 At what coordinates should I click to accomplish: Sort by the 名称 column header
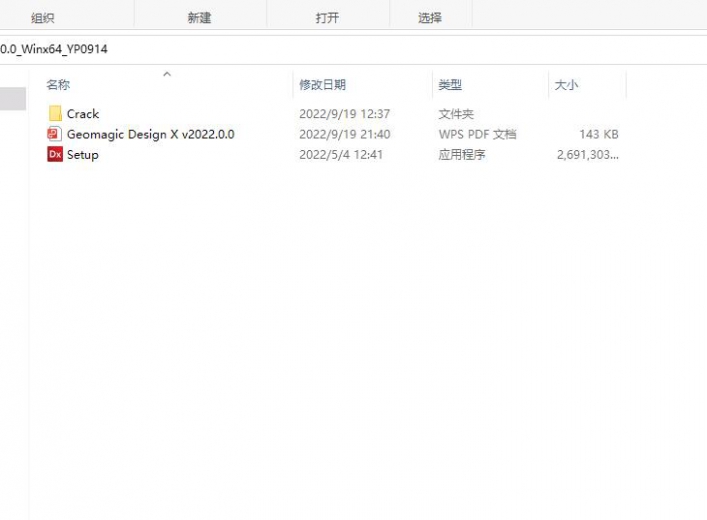58,85
